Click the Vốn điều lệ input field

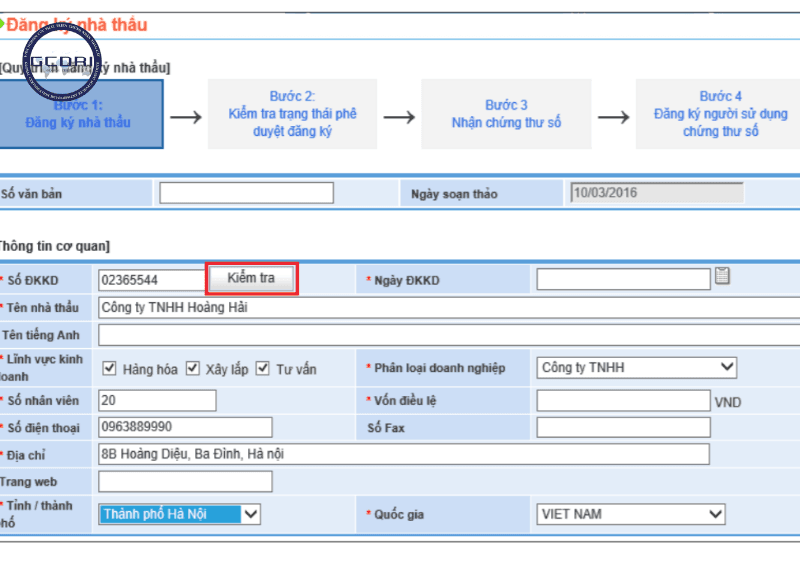tap(623, 401)
